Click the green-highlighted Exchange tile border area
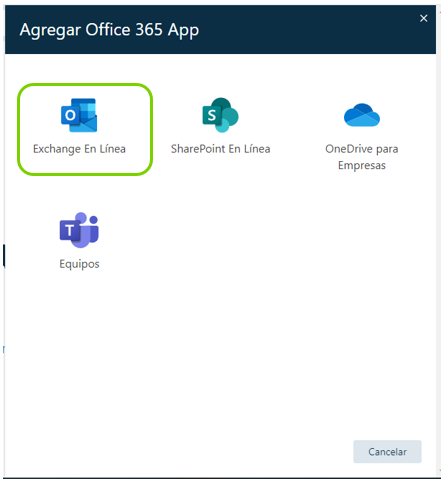The width and height of the screenshot is (446, 485). (85, 129)
